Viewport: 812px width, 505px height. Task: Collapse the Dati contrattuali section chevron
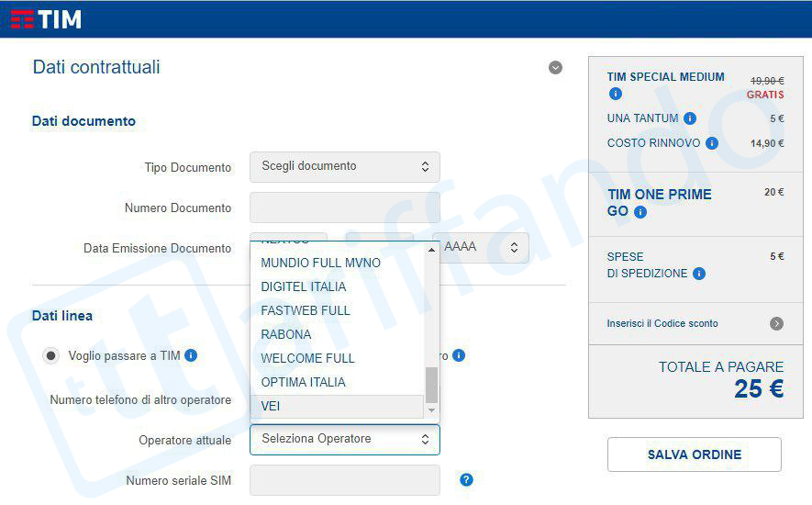click(x=555, y=67)
